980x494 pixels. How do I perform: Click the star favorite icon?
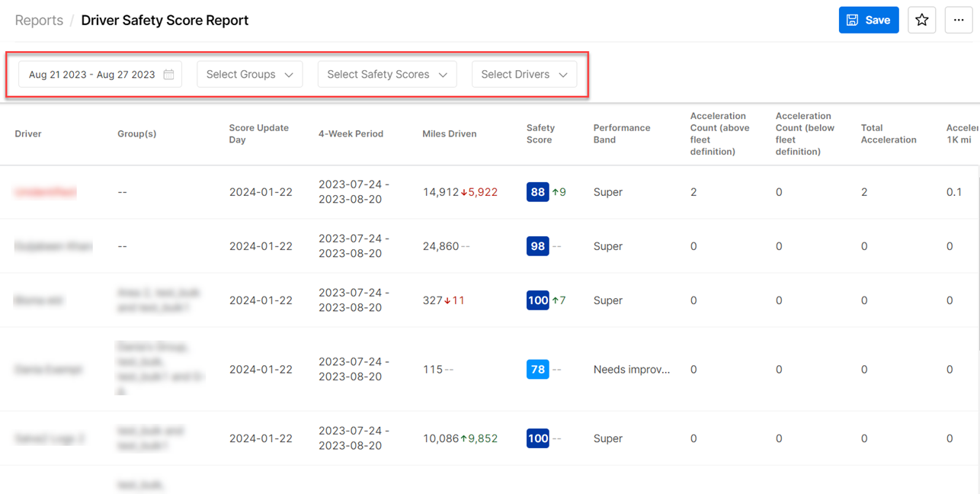point(921,21)
